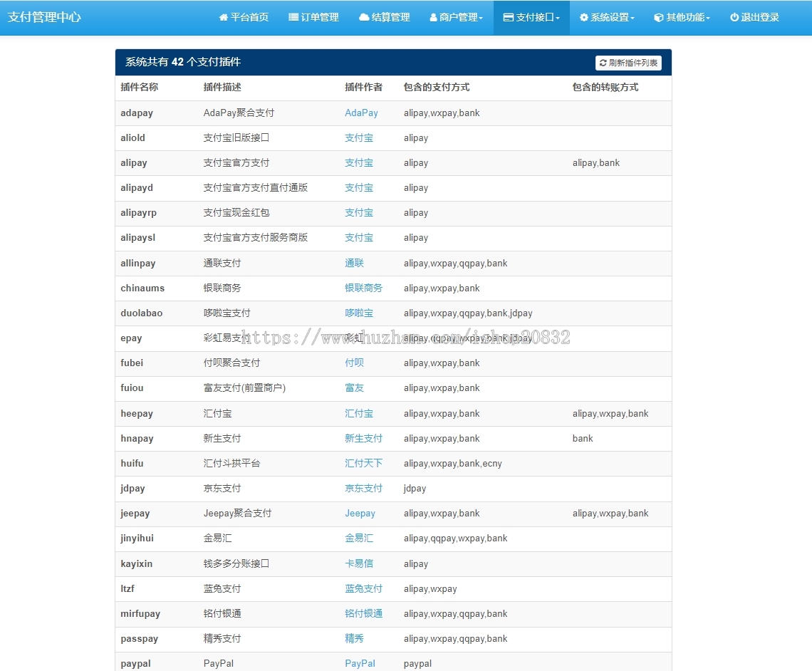Viewport: 812px width, 671px height.
Task: Select the fubei plugin name
Action: click(x=132, y=363)
